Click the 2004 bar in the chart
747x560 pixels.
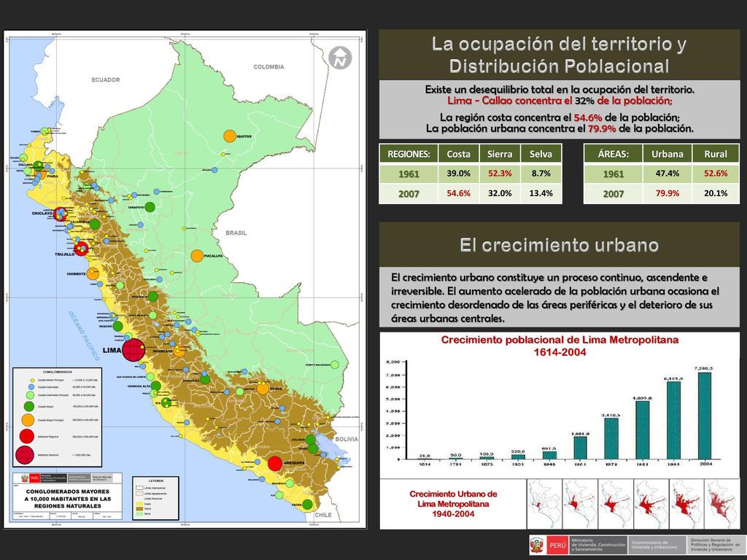(705, 416)
